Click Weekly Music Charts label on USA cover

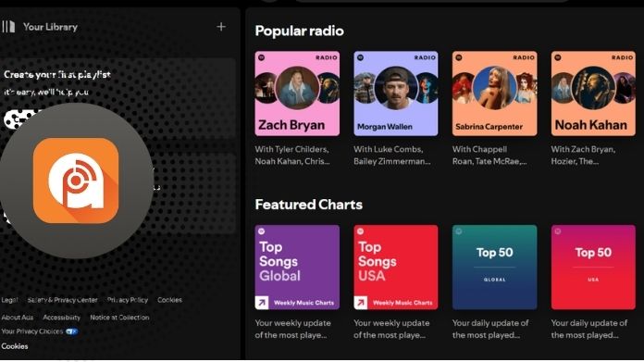pos(402,303)
